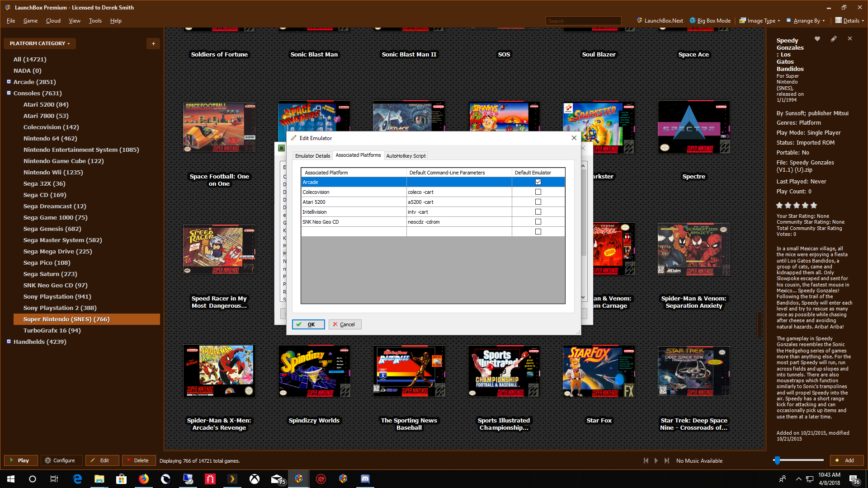Select the Star Fox box art
868x488 pixels.
point(599,371)
